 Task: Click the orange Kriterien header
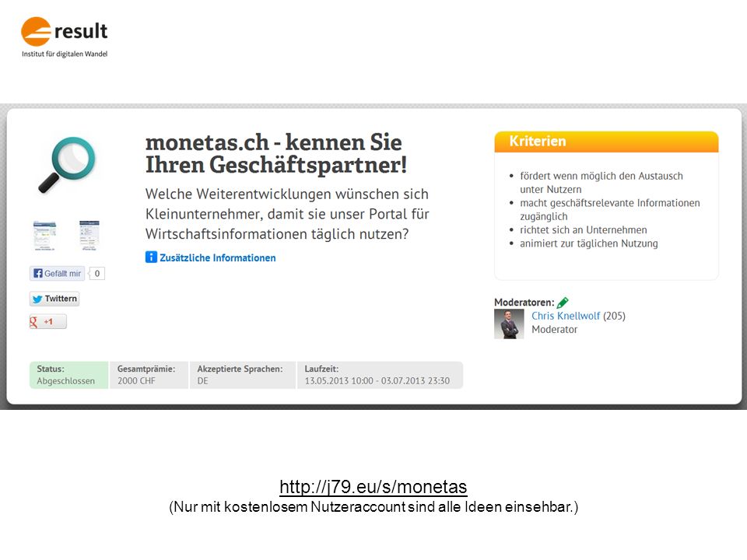606,142
